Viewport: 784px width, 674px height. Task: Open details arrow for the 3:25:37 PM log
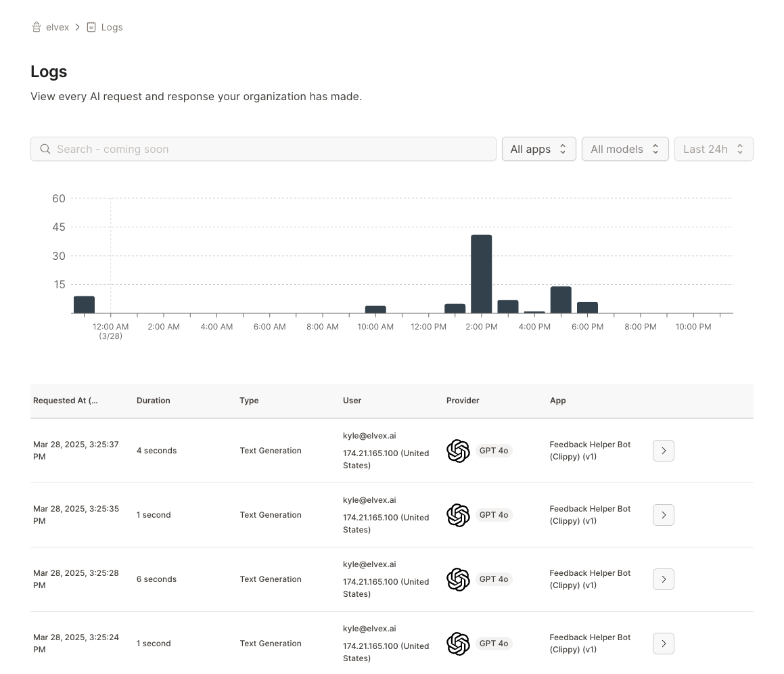click(x=663, y=451)
